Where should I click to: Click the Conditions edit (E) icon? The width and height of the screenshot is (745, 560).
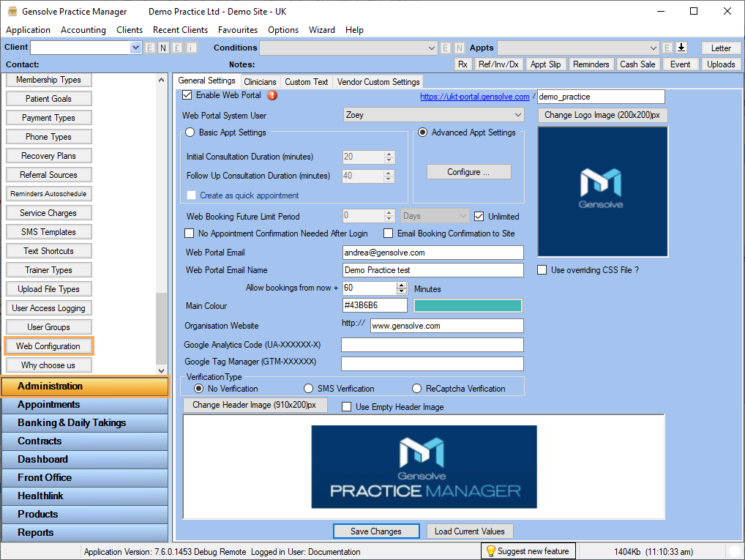(445, 48)
